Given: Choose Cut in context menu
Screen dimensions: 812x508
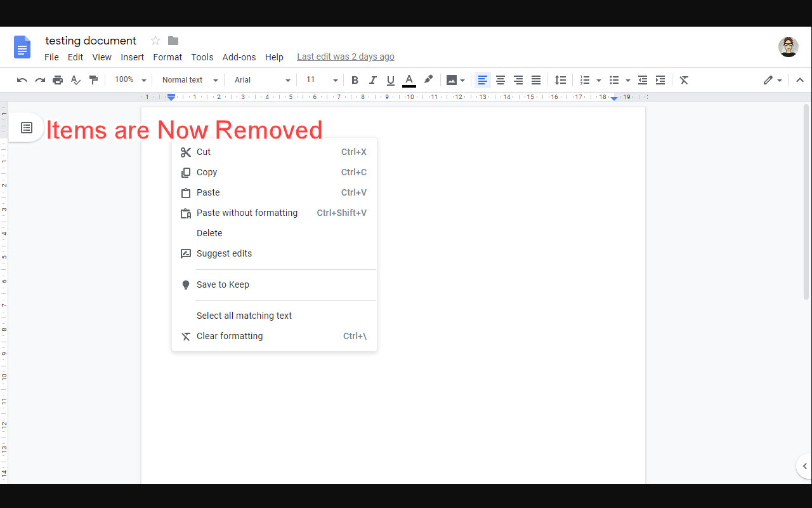Looking at the screenshot, I should (x=274, y=152).
